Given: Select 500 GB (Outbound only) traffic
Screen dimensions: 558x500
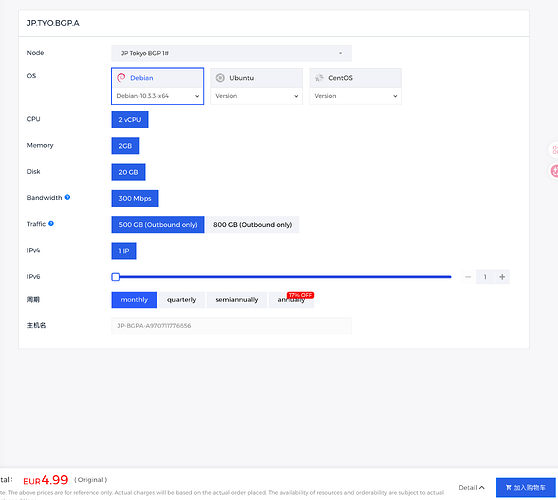Looking at the screenshot, I should coord(158,225).
